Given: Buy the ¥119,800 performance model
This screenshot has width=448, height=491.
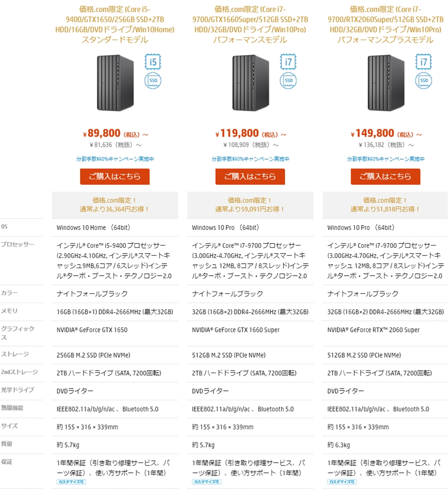Looking at the screenshot, I should pyautogui.click(x=250, y=176).
